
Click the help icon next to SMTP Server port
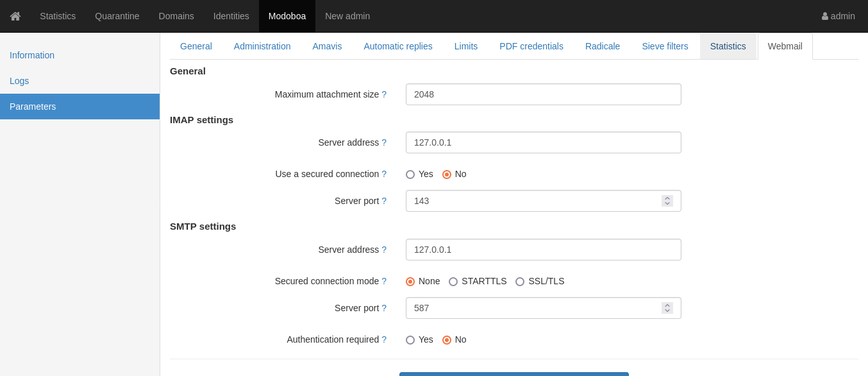coord(384,308)
